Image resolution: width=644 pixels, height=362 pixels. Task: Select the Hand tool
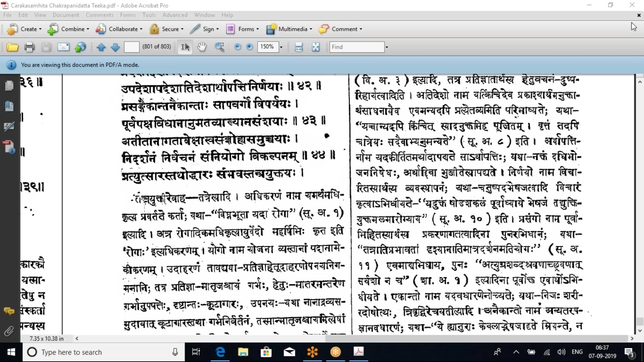202,47
